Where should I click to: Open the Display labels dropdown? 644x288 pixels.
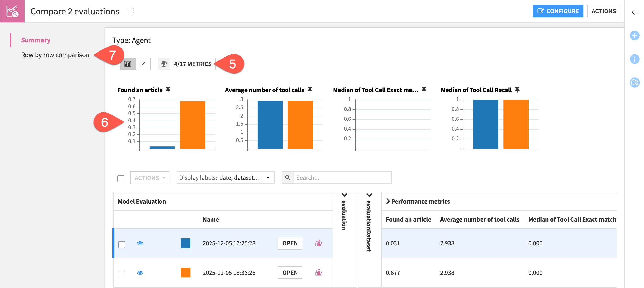(225, 178)
